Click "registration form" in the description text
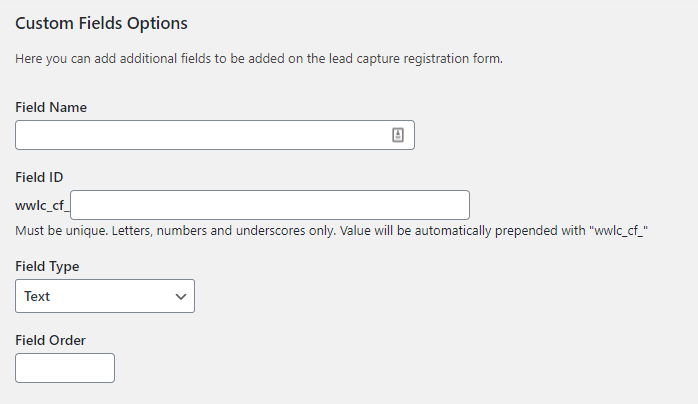This screenshot has height=404, width=698. click(447, 59)
